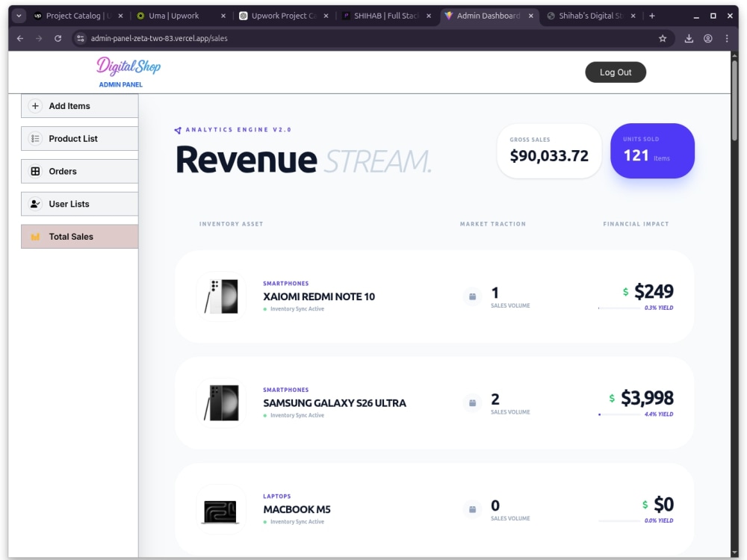Click the MARKET TRACTION column header
747x560 pixels.
coord(493,224)
